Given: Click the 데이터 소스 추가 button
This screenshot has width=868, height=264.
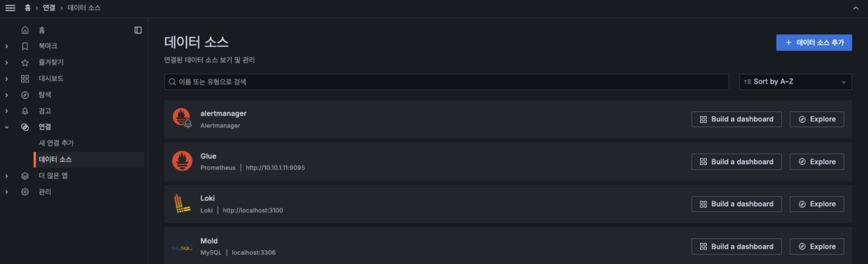Looking at the screenshot, I should [814, 43].
